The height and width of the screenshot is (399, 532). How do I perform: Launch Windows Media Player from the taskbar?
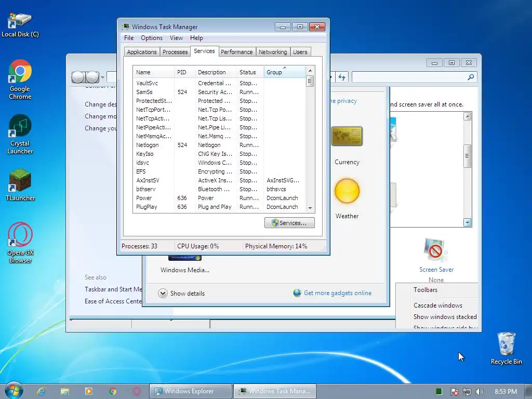coord(88,391)
